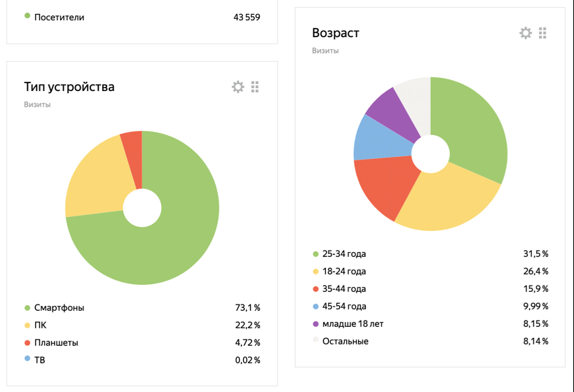574x392 pixels.
Task: Click the Посетители legend item
Action: click(59, 17)
